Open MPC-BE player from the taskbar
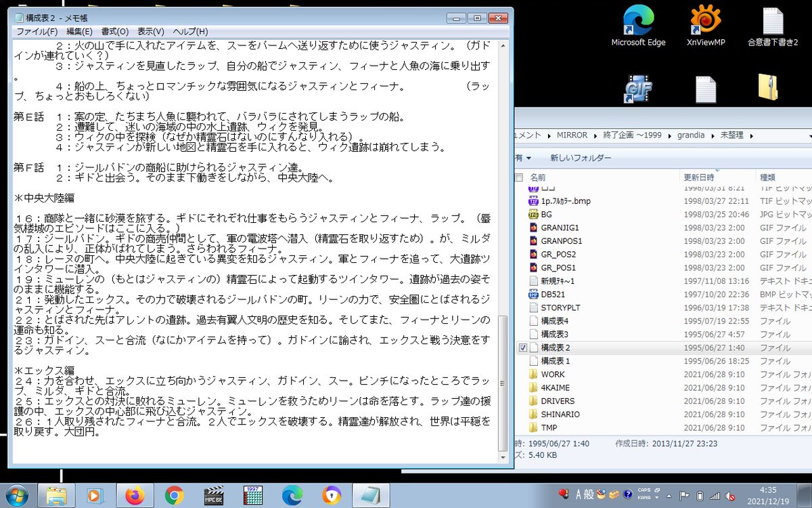Image resolution: width=812 pixels, height=508 pixels. pyautogui.click(x=213, y=496)
